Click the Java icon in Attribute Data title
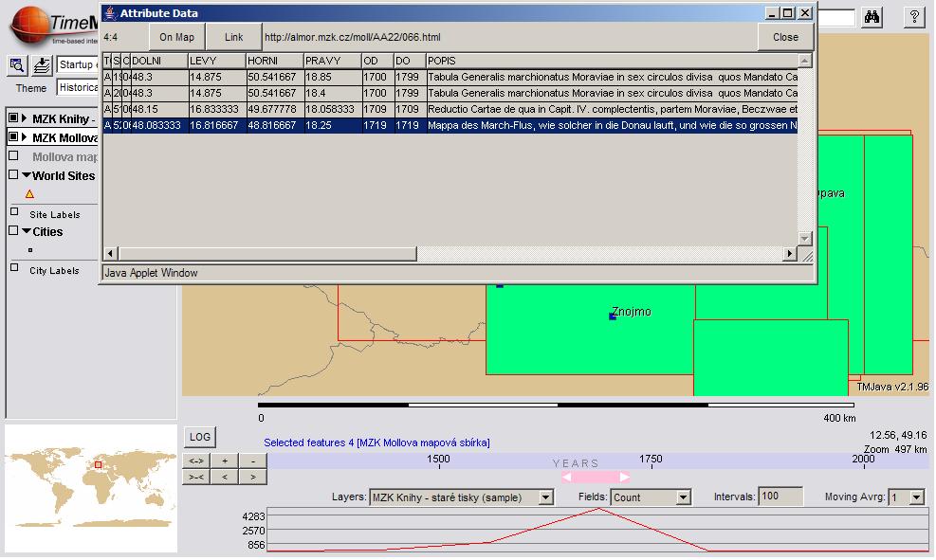 110,13
